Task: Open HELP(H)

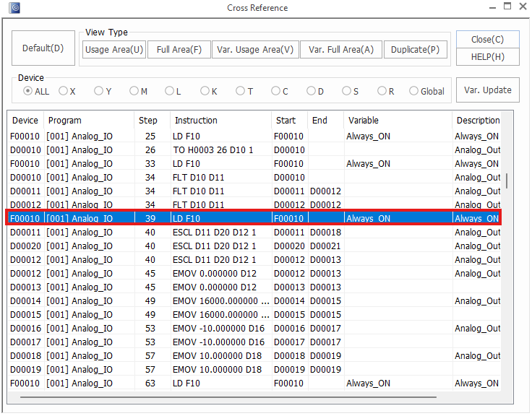Action: point(488,57)
